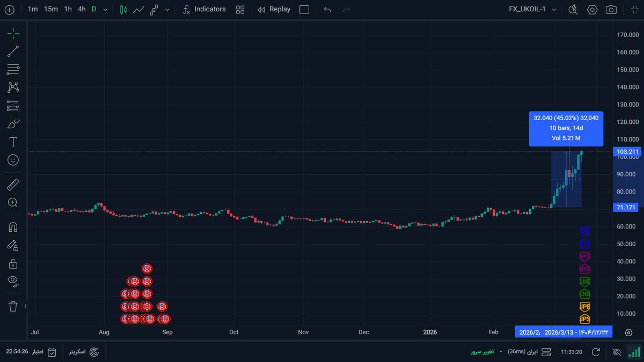Image resolution: width=644 pixels, height=362 pixels.
Task: Select the forecasting/position tool
Action: [13, 106]
